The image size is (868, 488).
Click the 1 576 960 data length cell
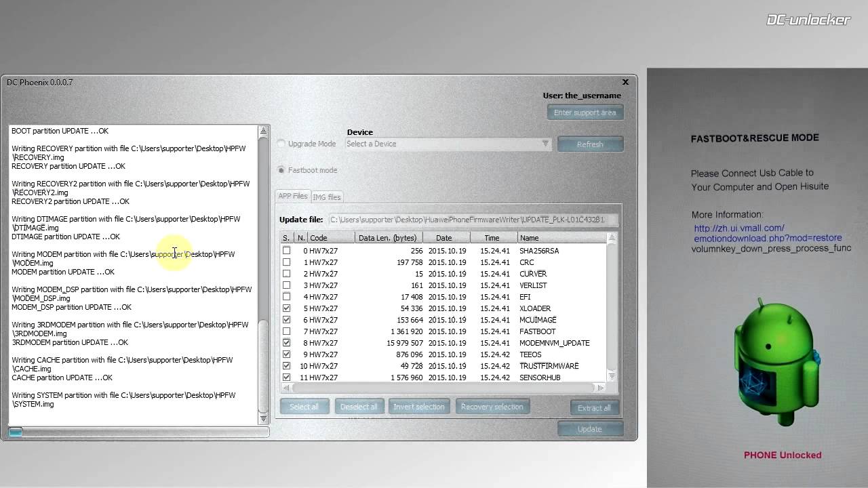tap(407, 378)
